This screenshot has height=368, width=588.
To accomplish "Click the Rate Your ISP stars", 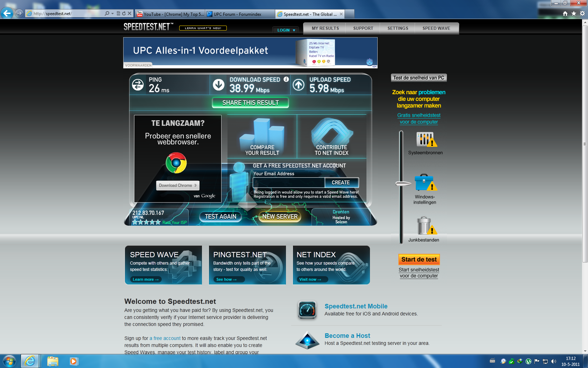I will click(146, 222).
